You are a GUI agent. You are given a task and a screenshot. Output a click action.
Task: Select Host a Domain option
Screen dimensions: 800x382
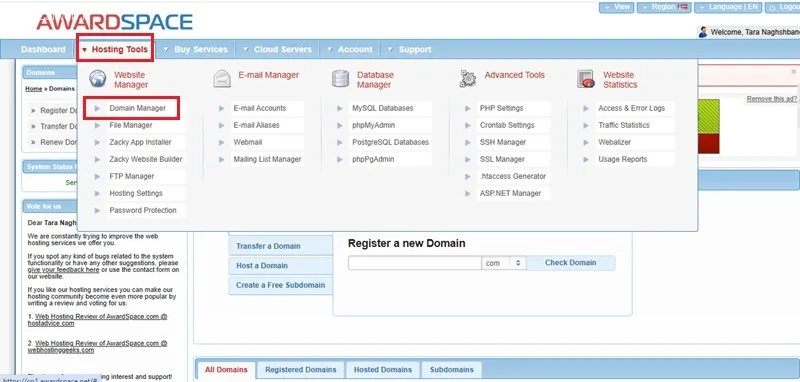[281, 266]
